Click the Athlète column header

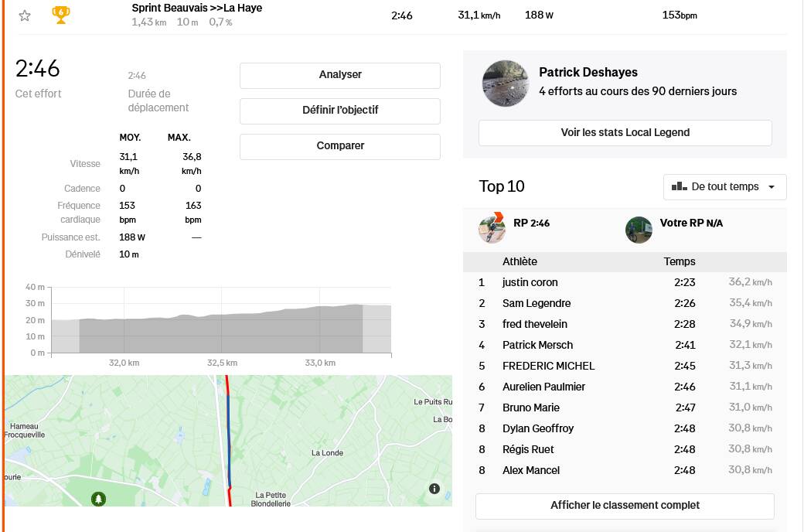(520, 261)
